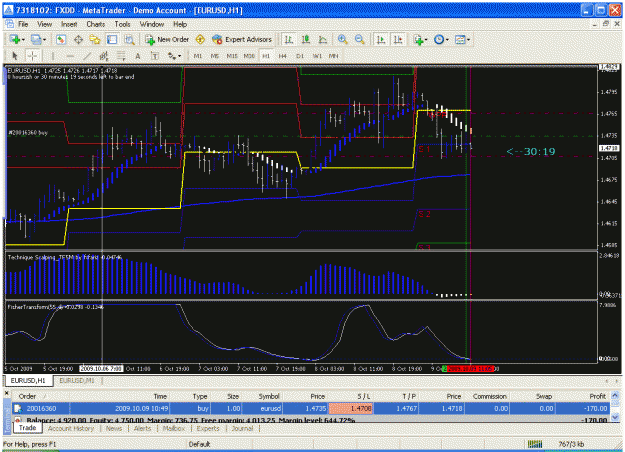Open the MetaEditor yellow diamond icon
This screenshot has width=625, height=452.
click(x=200, y=39)
